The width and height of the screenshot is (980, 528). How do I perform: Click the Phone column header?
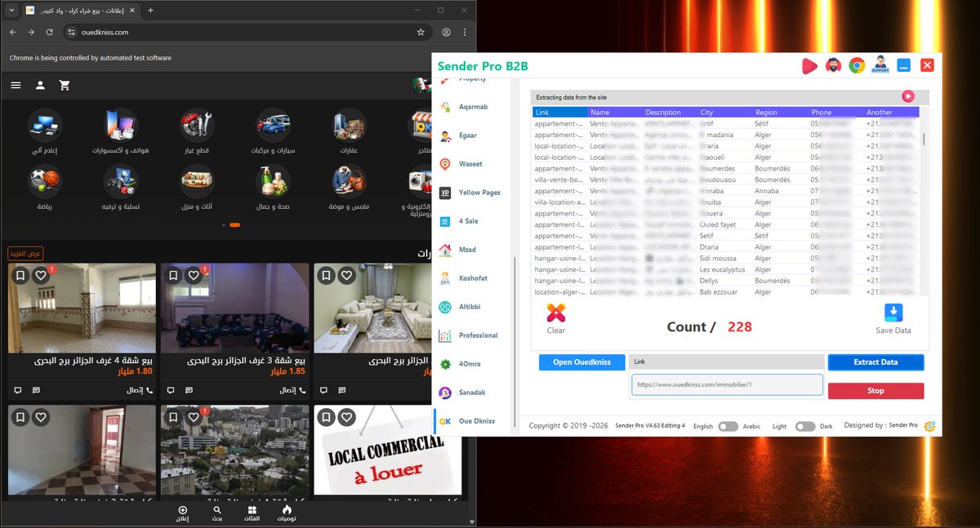pos(836,112)
